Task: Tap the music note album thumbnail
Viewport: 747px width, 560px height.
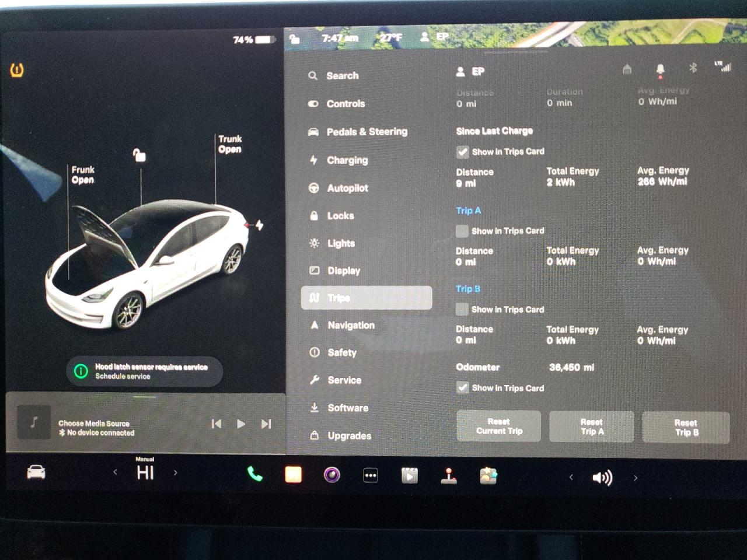Action: 34,422
